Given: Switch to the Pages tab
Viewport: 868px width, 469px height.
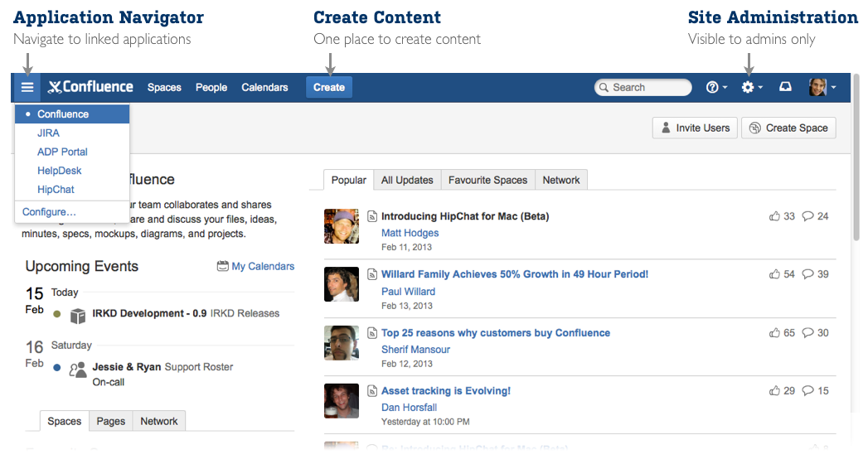Looking at the screenshot, I should pos(111,422).
